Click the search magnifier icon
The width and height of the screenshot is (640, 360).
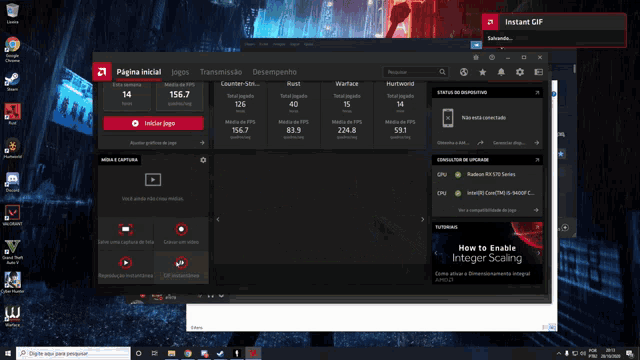click(442, 72)
